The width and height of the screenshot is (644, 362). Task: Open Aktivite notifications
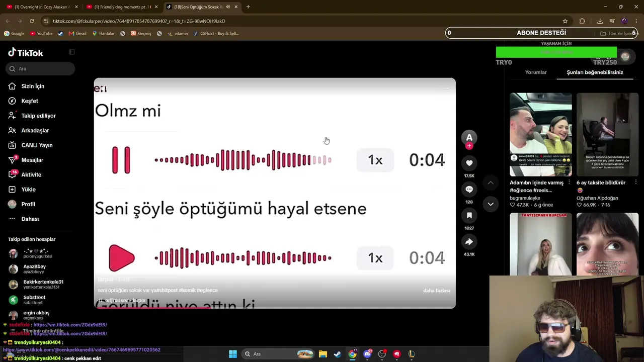(31, 174)
